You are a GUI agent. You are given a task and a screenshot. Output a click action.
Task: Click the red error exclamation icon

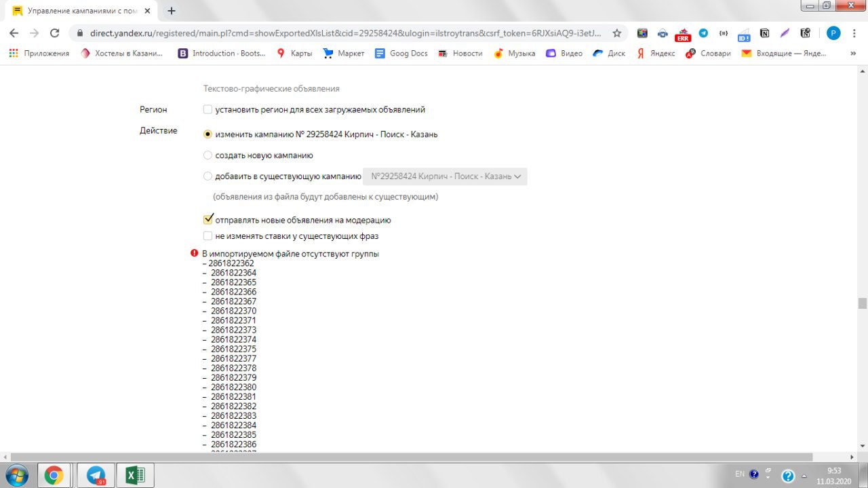click(195, 253)
